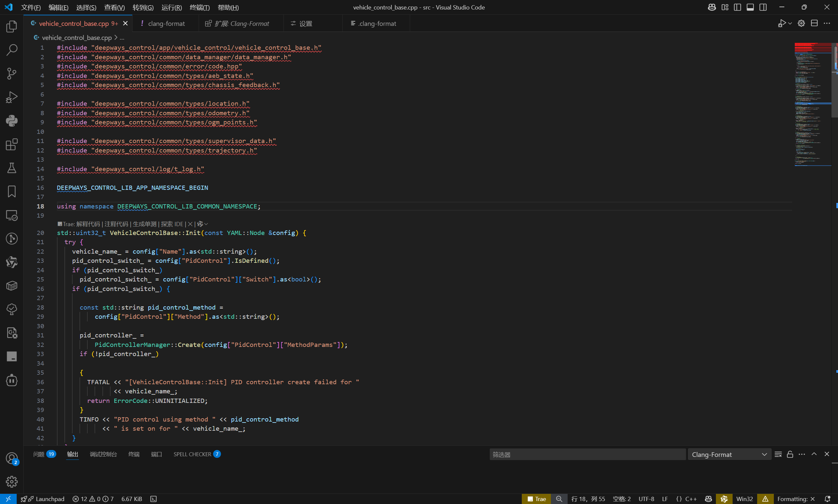Open the 终端 menu in menu bar

[x=199, y=8]
